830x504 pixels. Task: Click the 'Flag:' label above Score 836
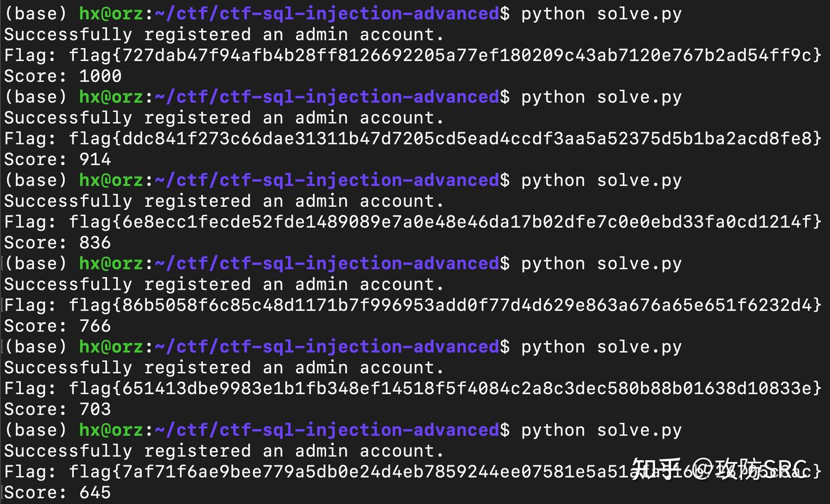pos(30,222)
